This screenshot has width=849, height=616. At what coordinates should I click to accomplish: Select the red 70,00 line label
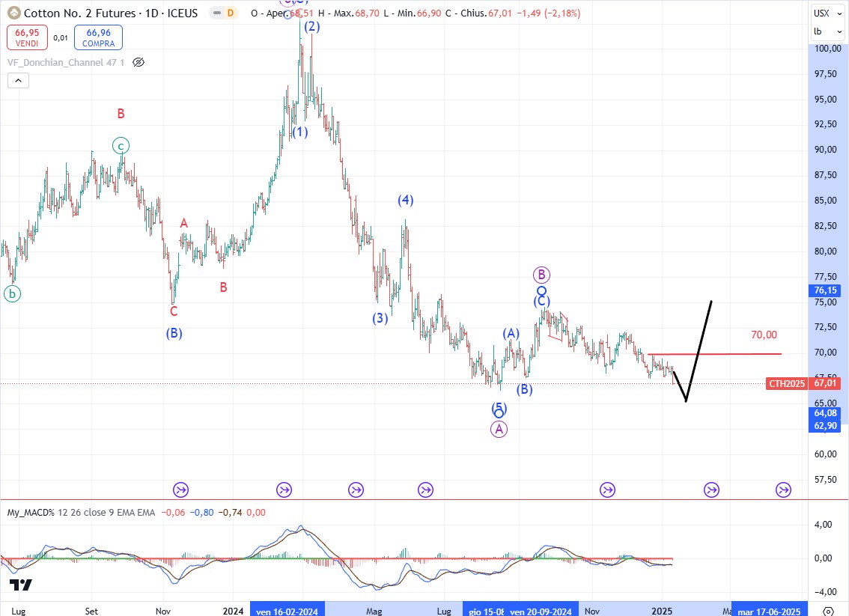click(x=764, y=335)
